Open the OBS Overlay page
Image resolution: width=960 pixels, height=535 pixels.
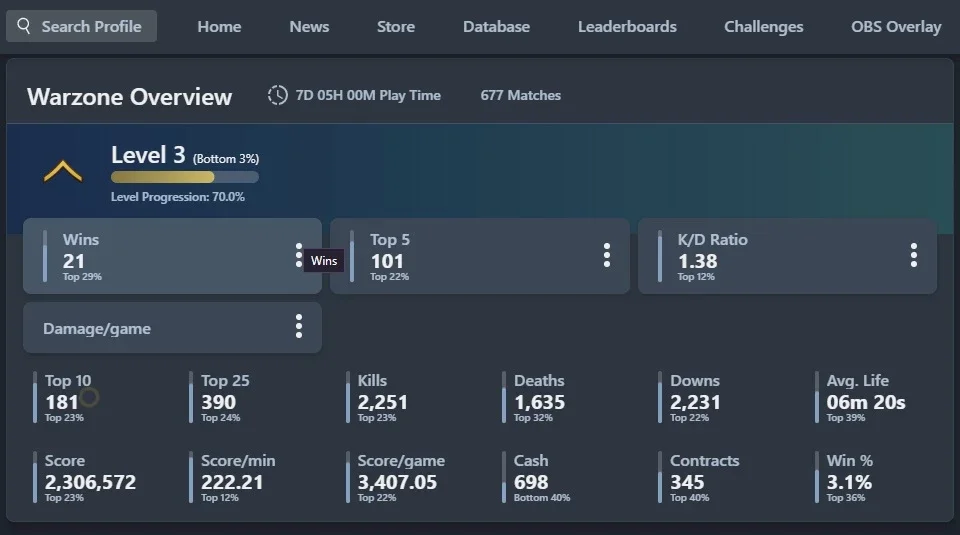(x=896, y=27)
